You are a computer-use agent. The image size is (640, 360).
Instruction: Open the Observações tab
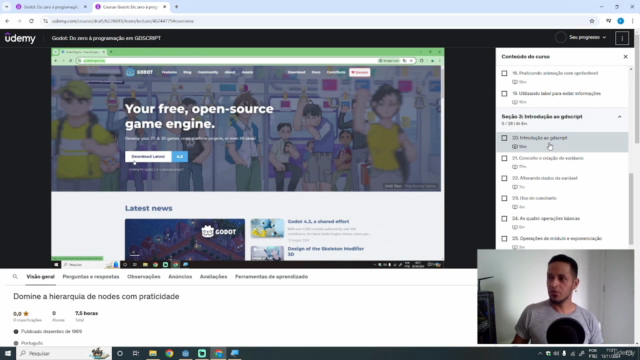pyautogui.click(x=144, y=277)
